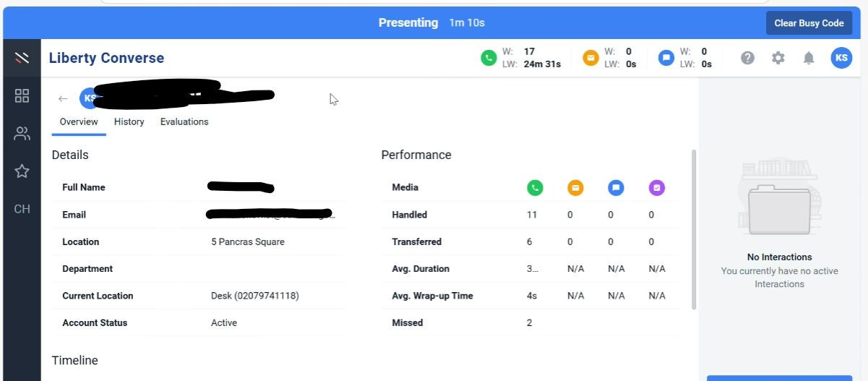868x381 pixels.
Task: Click the Clear Busy Code button
Action: 809,23
